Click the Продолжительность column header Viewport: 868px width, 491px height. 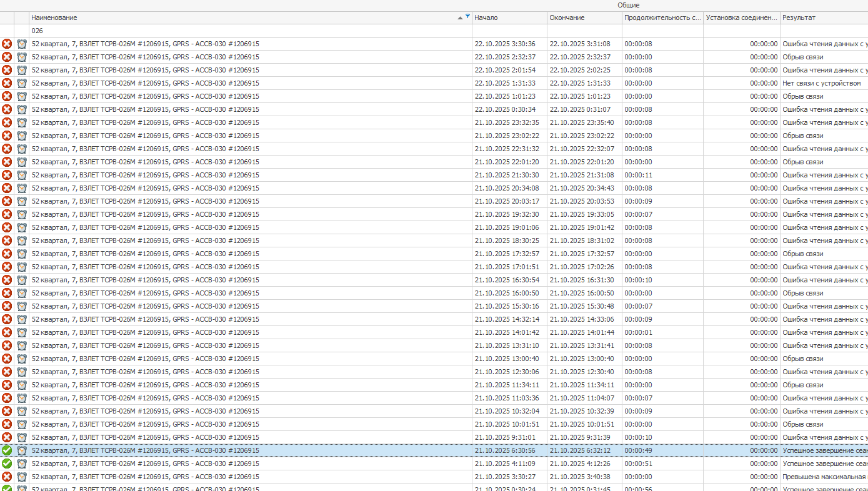pyautogui.click(x=662, y=17)
